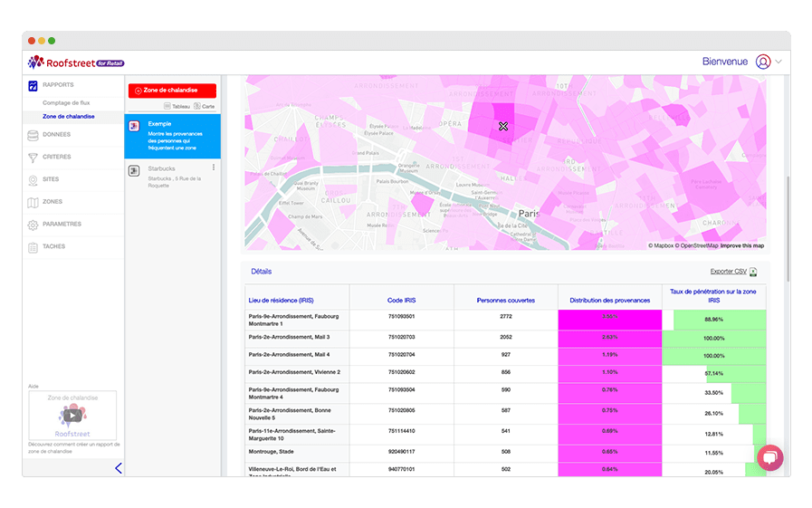Image resolution: width=812 pixels, height=508 pixels.
Task: Open the chat support bubble
Action: tap(770, 458)
